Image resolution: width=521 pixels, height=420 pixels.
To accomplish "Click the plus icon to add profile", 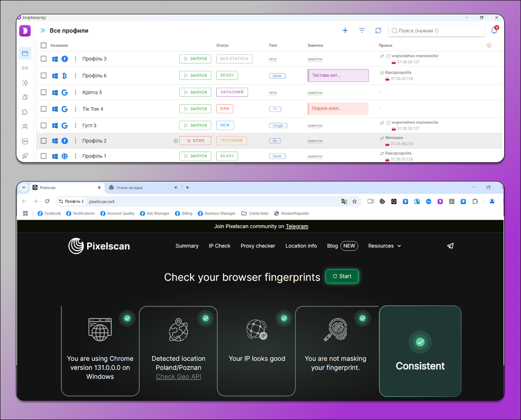I will [x=345, y=31].
